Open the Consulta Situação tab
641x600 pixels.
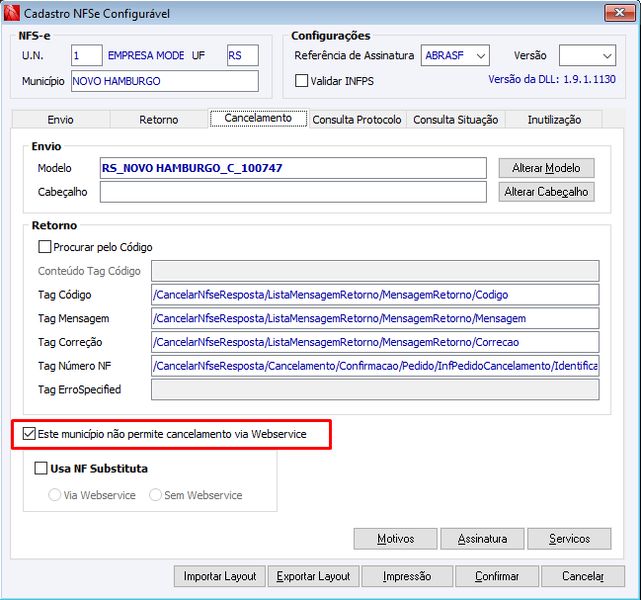point(455,120)
